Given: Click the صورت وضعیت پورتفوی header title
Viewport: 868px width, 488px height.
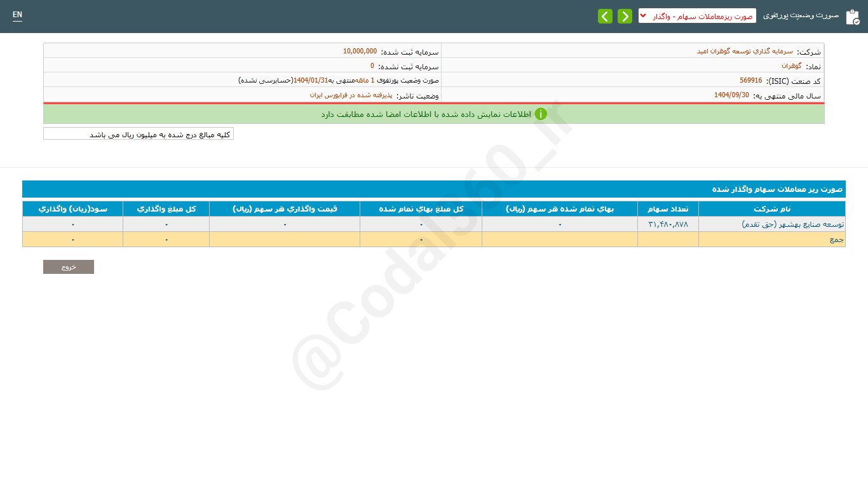Looking at the screenshot, I should 801,15.
